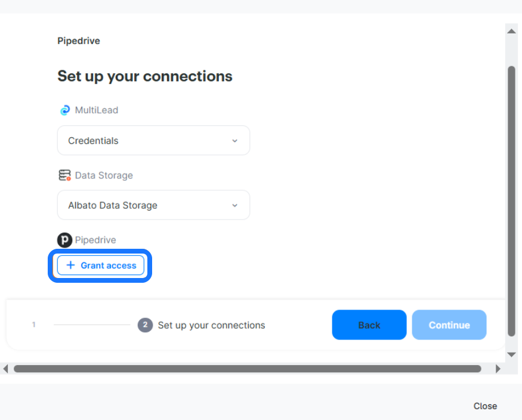Expand the chevron in the Albato Data Storage field

tap(234, 205)
